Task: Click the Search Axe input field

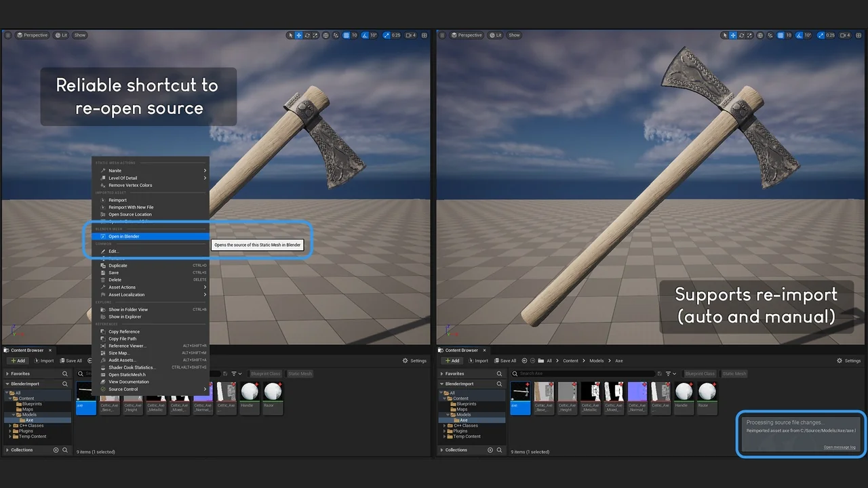Action: coord(583,373)
